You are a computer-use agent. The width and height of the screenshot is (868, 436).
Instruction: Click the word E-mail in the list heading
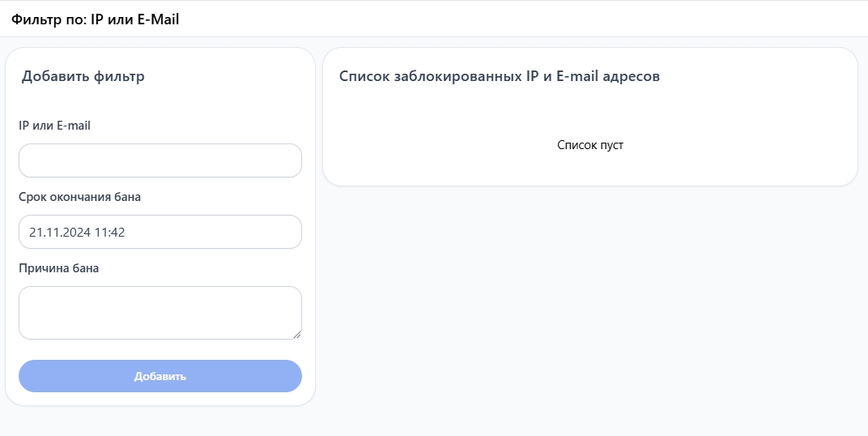[579, 77]
